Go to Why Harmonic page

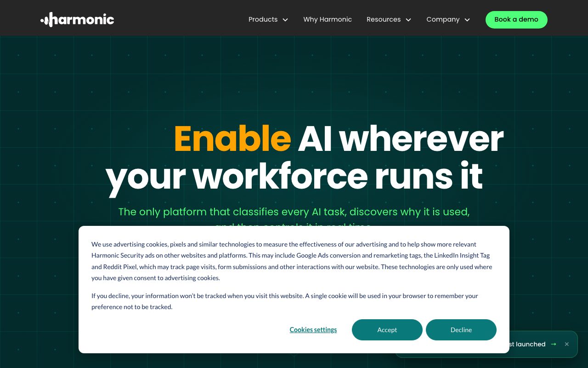coord(328,19)
